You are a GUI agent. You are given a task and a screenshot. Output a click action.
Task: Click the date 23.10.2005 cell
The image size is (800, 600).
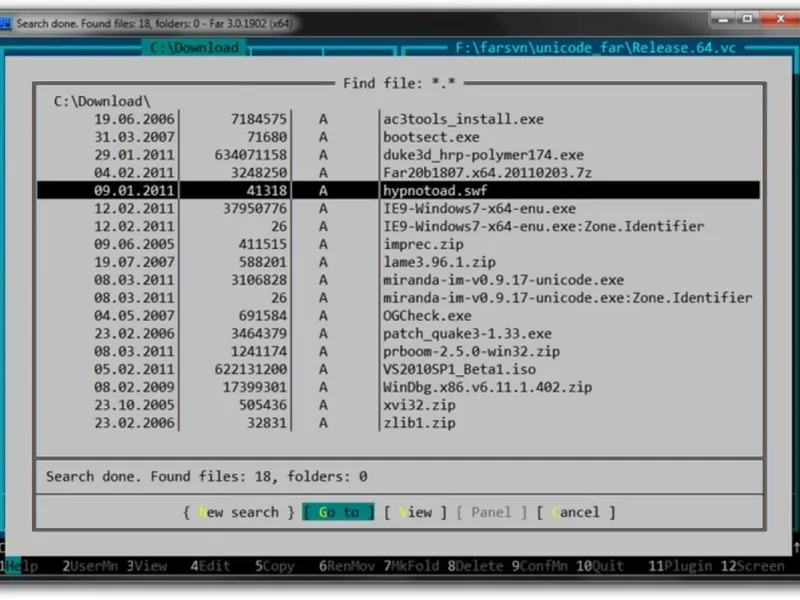pos(134,405)
